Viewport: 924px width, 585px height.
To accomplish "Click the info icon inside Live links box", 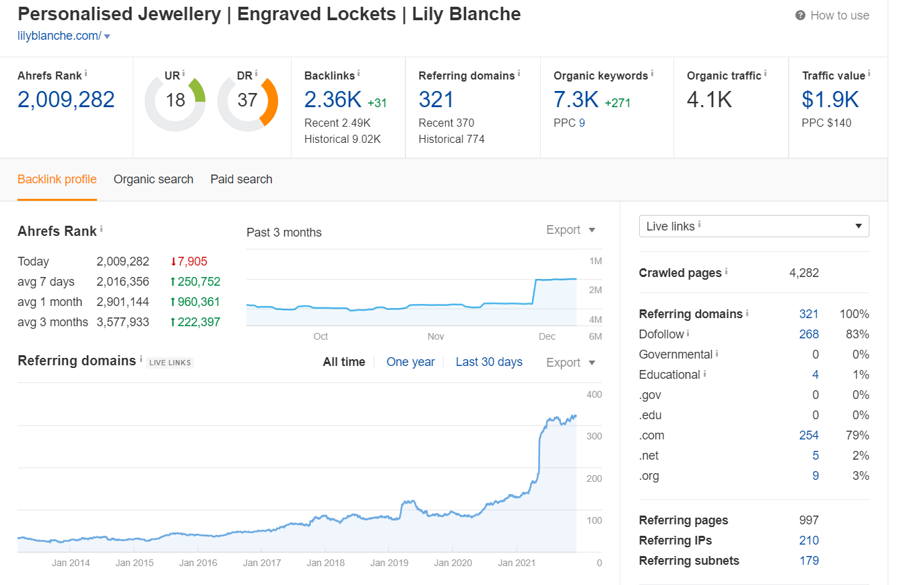I will 700,224.
